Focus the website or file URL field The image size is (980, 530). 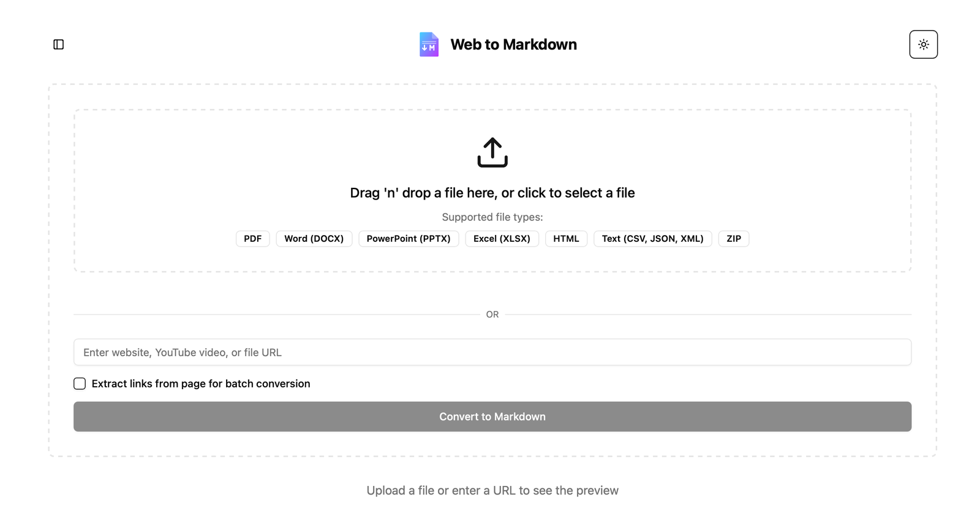click(492, 353)
